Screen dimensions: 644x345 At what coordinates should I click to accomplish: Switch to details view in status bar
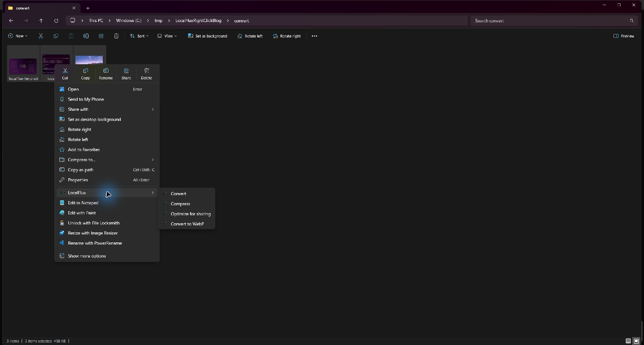click(x=628, y=341)
